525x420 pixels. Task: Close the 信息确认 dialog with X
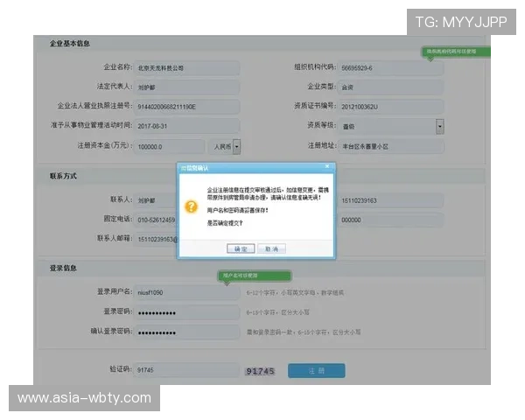[x=327, y=166]
